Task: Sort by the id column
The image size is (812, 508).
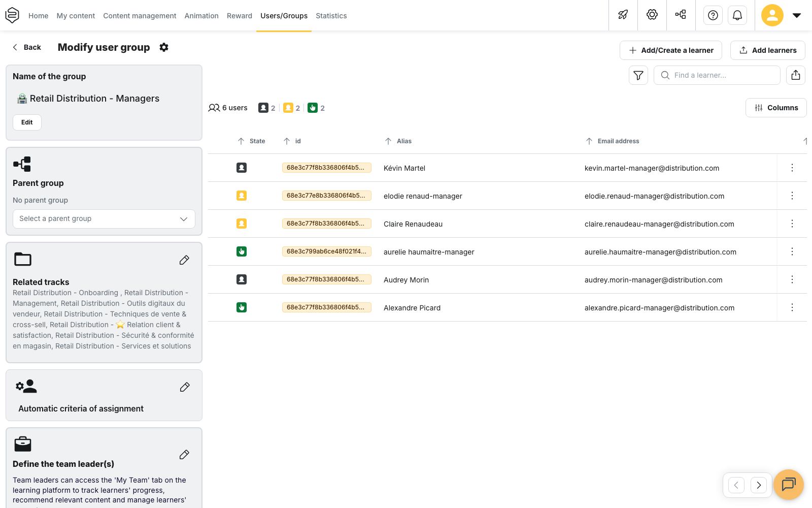Action: (x=292, y=141)
